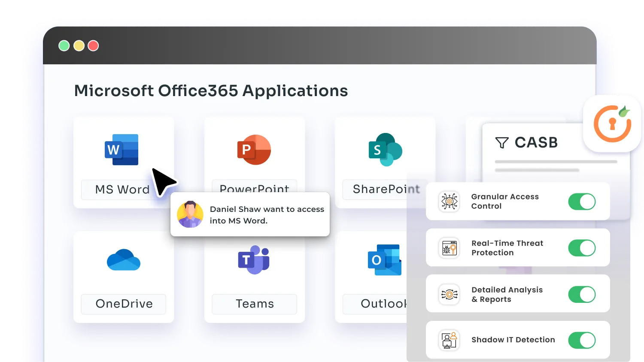Click the green window control dot
The height and width of the screenshot is (362, 644).
point(64,46)
